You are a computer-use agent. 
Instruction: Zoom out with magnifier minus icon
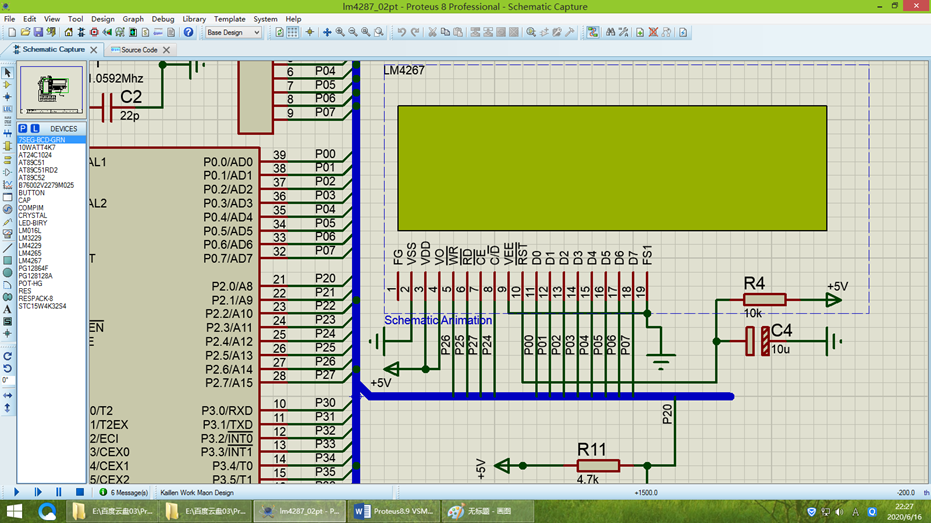[353, 33]
